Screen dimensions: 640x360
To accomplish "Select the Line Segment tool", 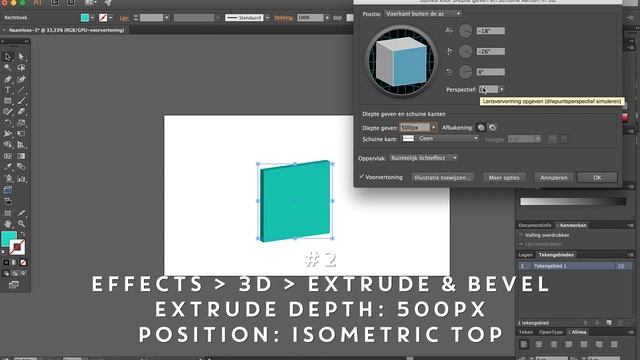I will 21,90.
